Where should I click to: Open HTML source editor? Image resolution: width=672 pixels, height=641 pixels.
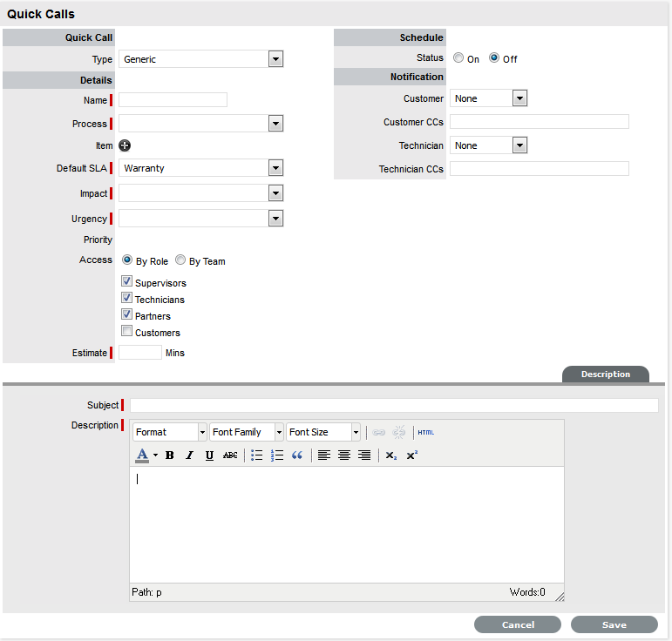point(426,433)
